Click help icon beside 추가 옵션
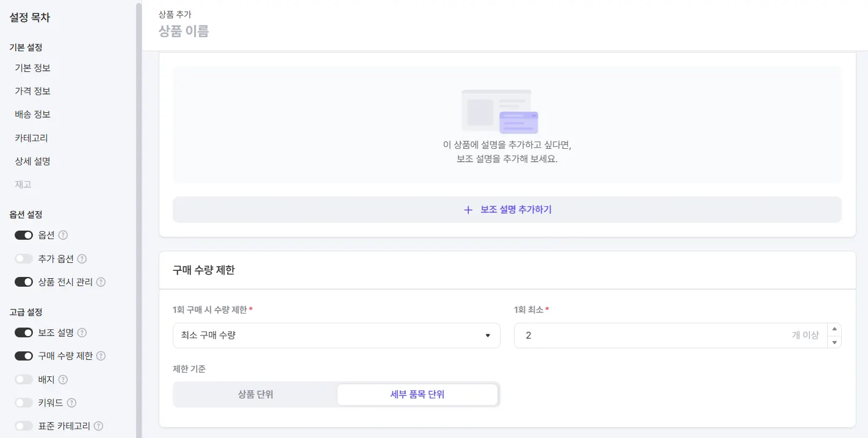This screenshot has width=868, height=438. click(x=82, y=259)
